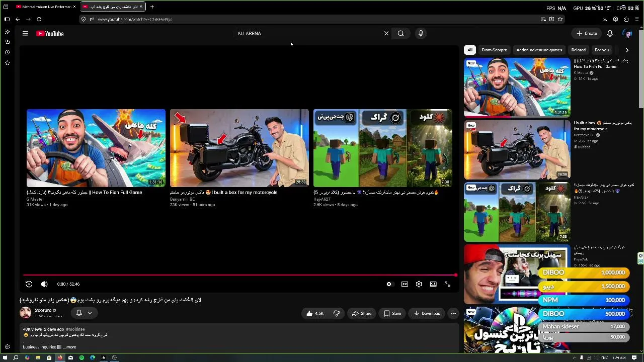Mute the video volume
This screenshot has width=644, height=362.
(44, 284)
